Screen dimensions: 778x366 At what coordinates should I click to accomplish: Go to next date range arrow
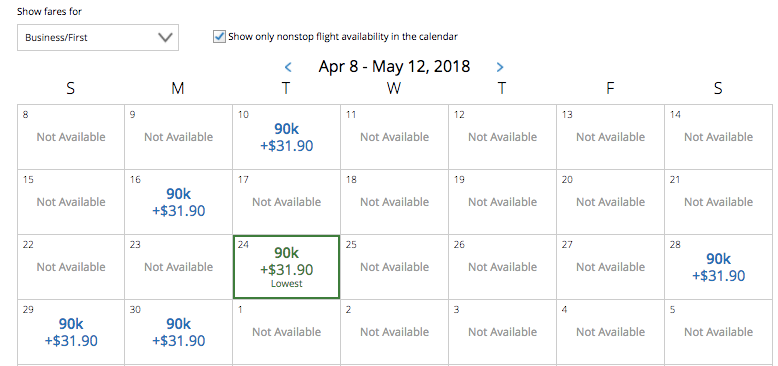click(x=500, y=67)
